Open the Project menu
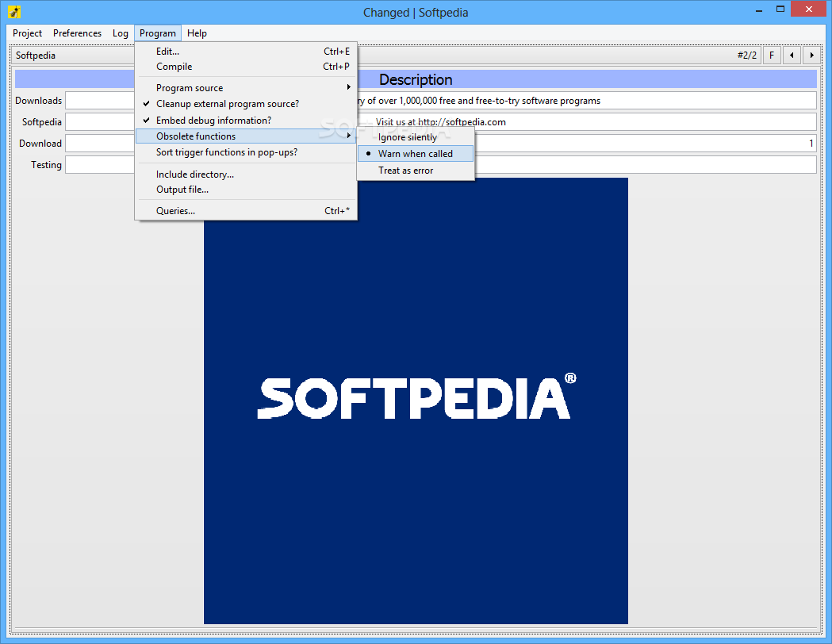 tap(27, 33)
